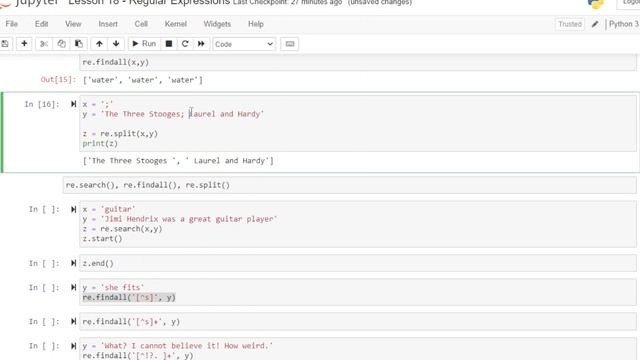Click the code line z.start()

pyautogui.click(x=102, y=239)
